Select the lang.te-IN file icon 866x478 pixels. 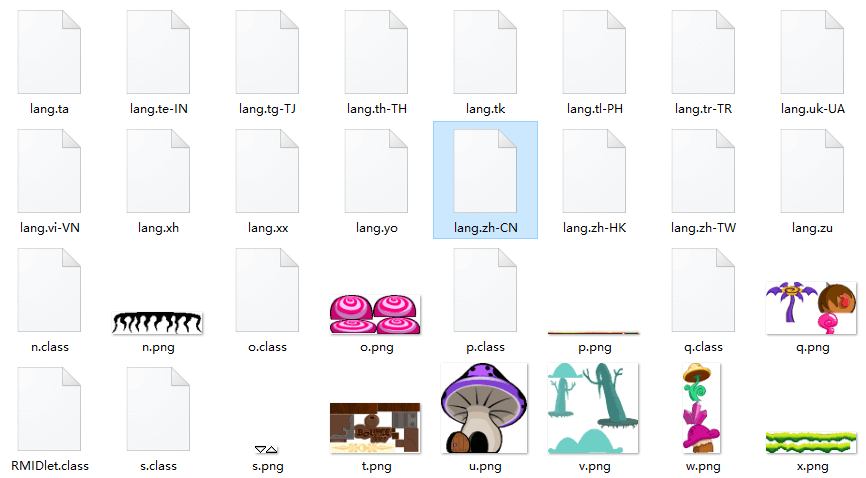point(158,52)
